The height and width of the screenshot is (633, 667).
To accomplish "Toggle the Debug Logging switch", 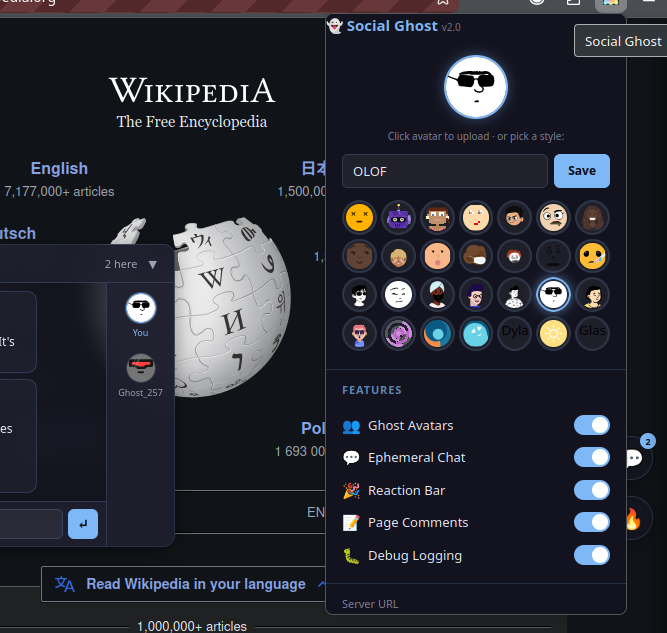I will (x=592, y=555).
